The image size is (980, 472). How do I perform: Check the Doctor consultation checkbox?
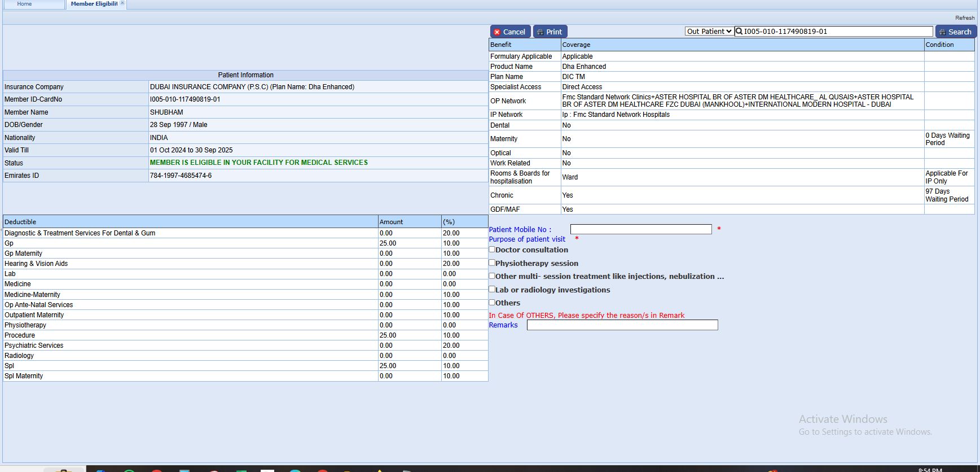click(x=492, y=250)
